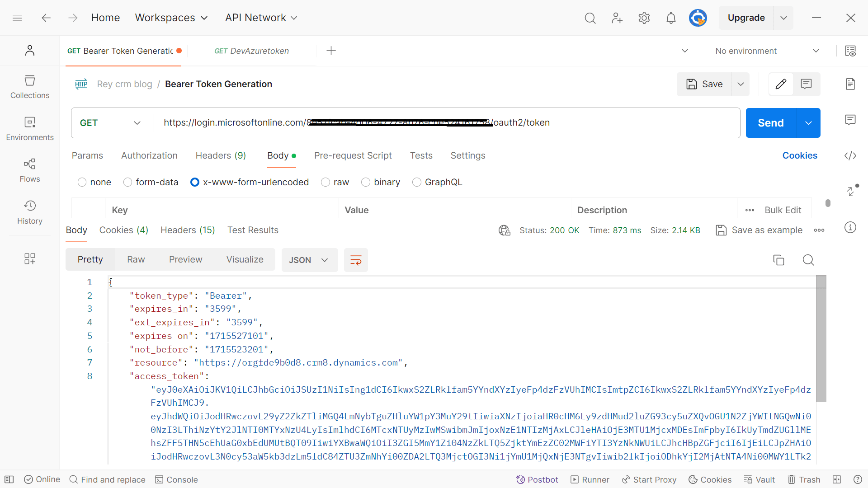Viewport: 868px width, 488px height.
Task: Open the No environment selector
Action: tap(767, 51)
